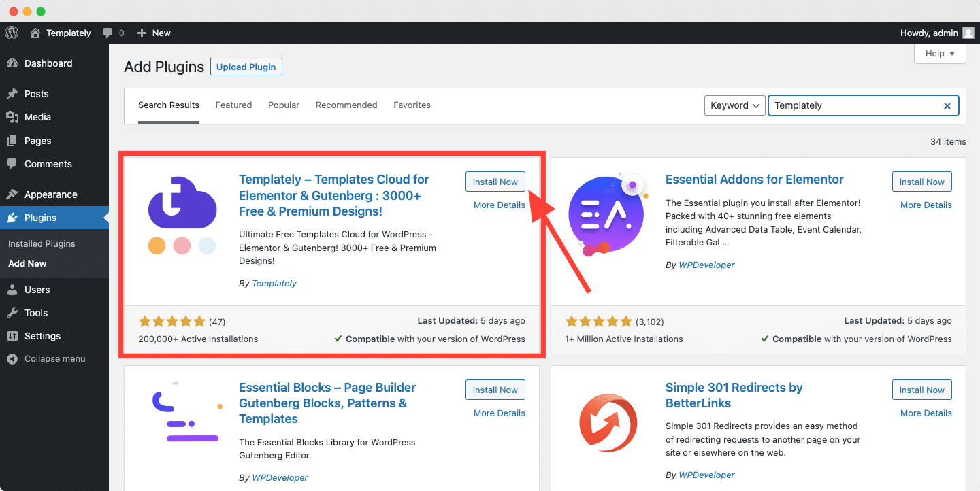Open the comments bubble icon in admin bar
980x491 pixels.
click(x=108, y=33)
